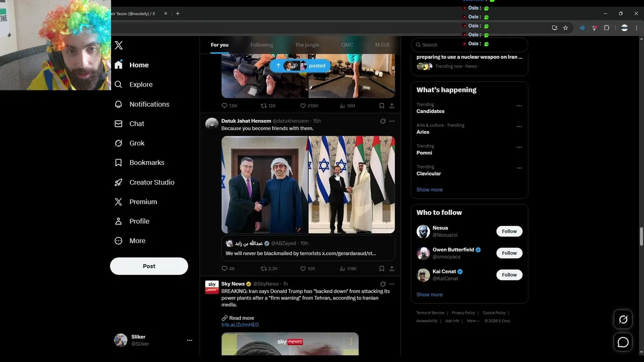Open the browser extensions puzzle icon
644x362 pixels.
click(x=606, y=28)
